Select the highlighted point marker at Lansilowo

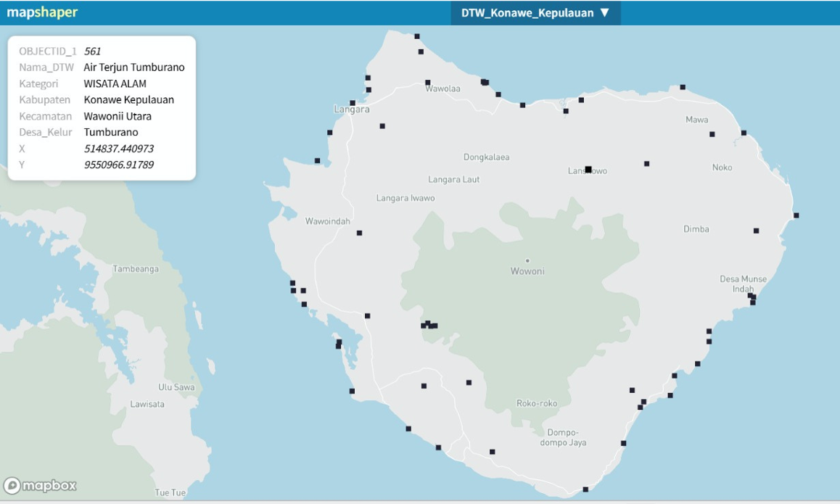pos(588,169)
